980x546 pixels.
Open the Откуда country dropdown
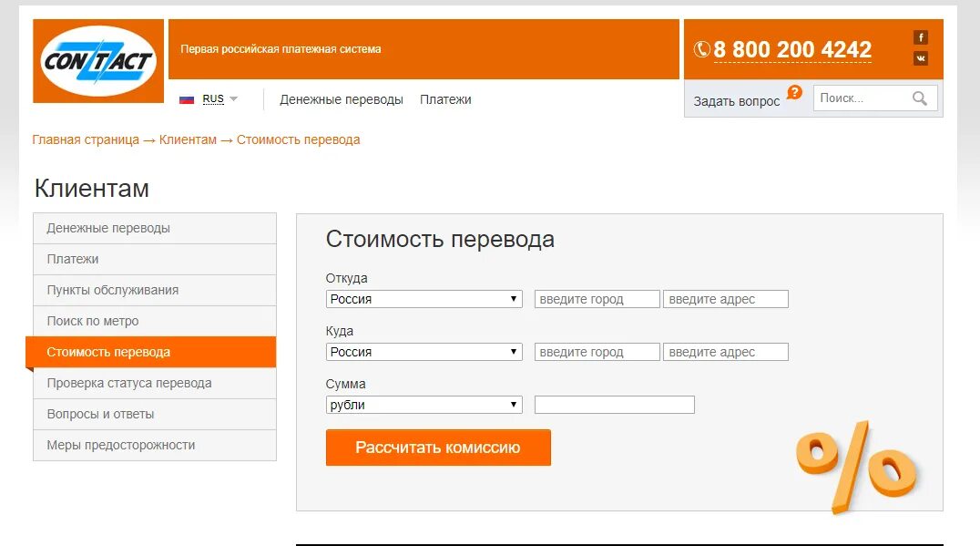point(424,299)
